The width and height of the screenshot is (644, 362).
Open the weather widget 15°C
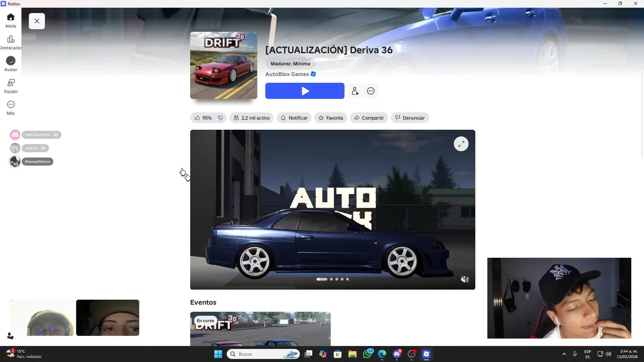(24, 354)
